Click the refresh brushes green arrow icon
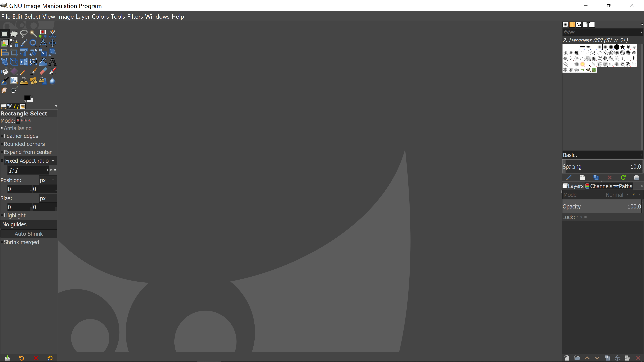Screen dimensions: 644x362 [x=623, y=178]
